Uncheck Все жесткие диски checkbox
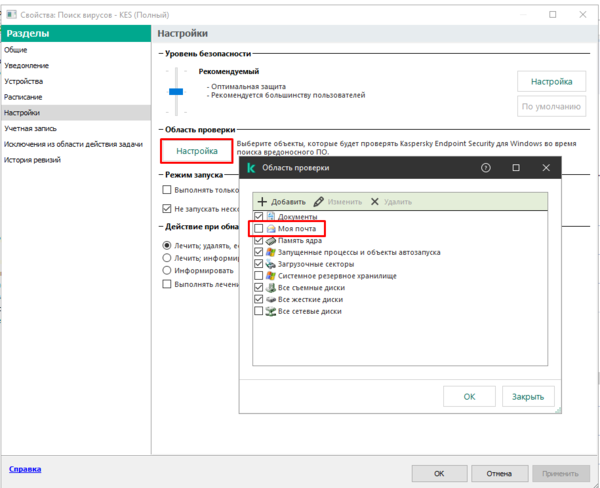The height and width of the screenshot is (488, 600). pos(259,299)
